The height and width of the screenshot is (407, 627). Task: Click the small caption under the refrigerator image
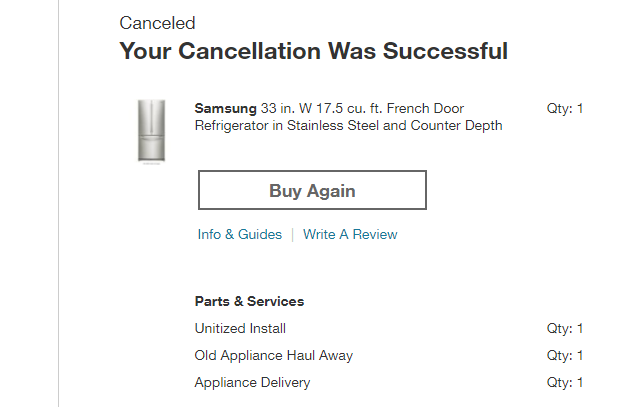[151, 165]
